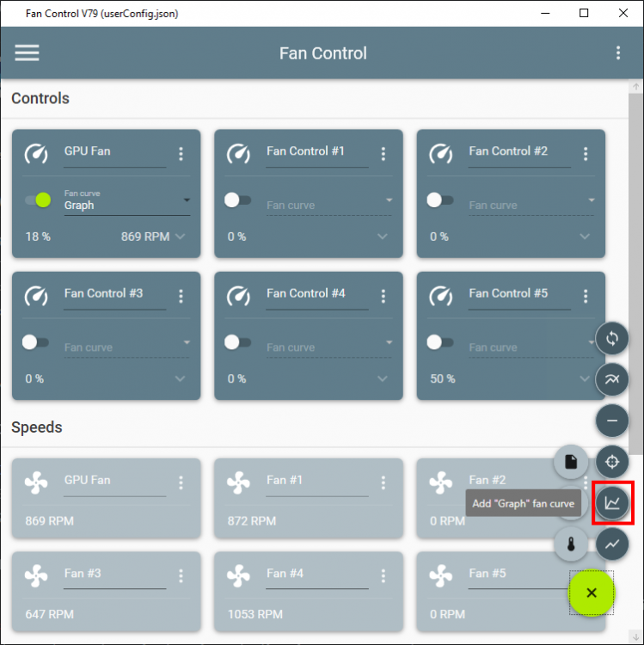Click the Fan #1 speed name field

click(x=316, y=481)
